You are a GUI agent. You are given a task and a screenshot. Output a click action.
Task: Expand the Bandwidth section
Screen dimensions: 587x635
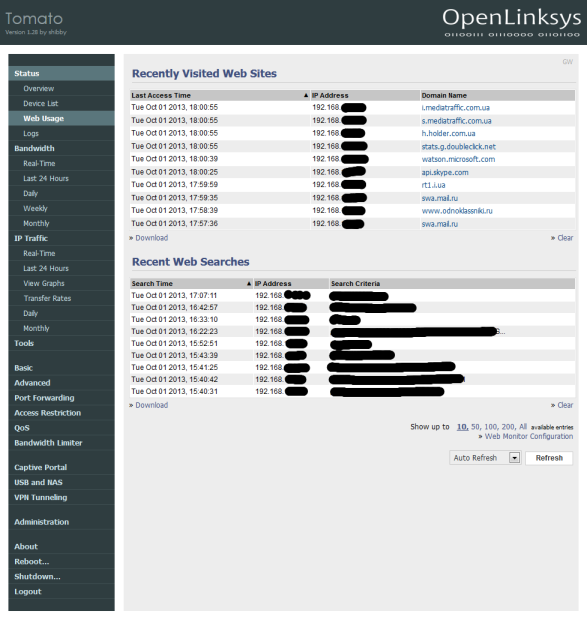coord(34,149)
